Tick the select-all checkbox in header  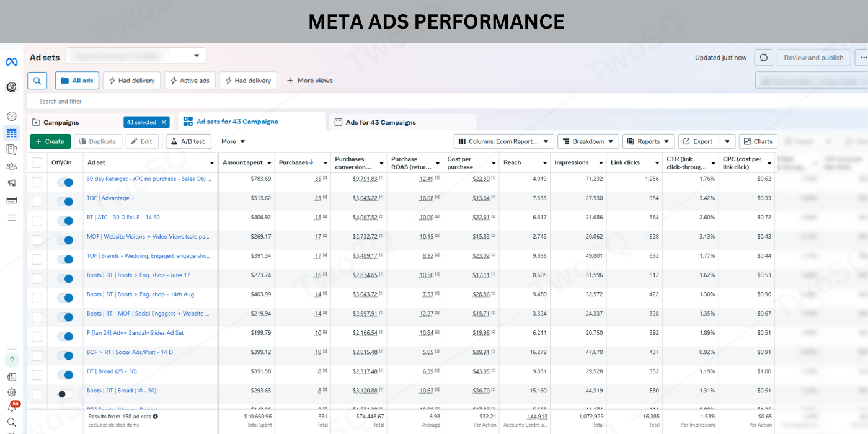tap(37, 162)
